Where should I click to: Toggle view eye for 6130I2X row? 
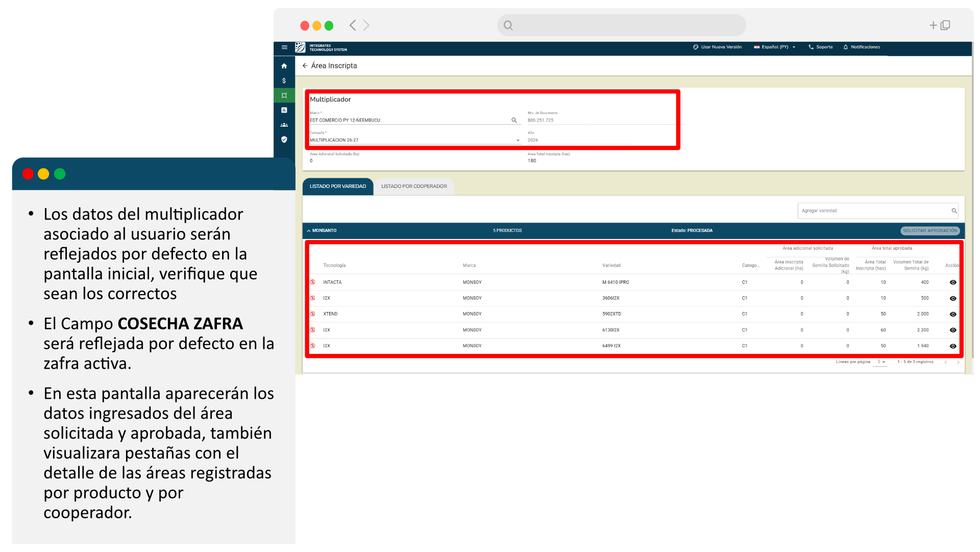pos(953,330)
